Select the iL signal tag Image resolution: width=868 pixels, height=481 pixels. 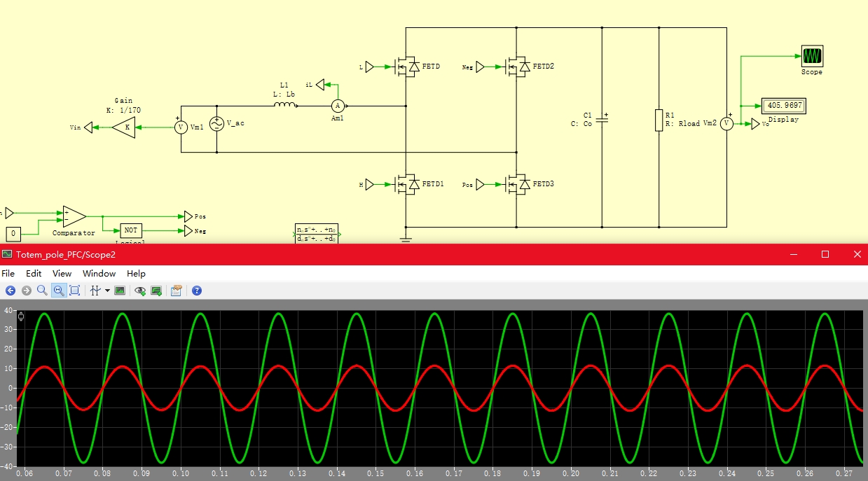(x=320, y=85)
